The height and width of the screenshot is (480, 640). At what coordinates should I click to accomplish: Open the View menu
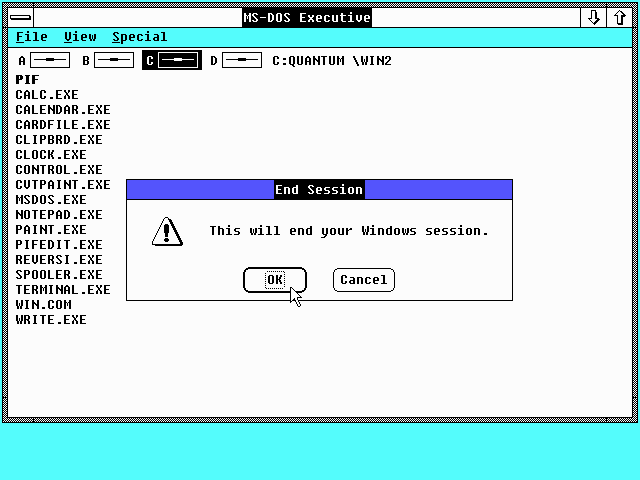click(x=80, y=37)
